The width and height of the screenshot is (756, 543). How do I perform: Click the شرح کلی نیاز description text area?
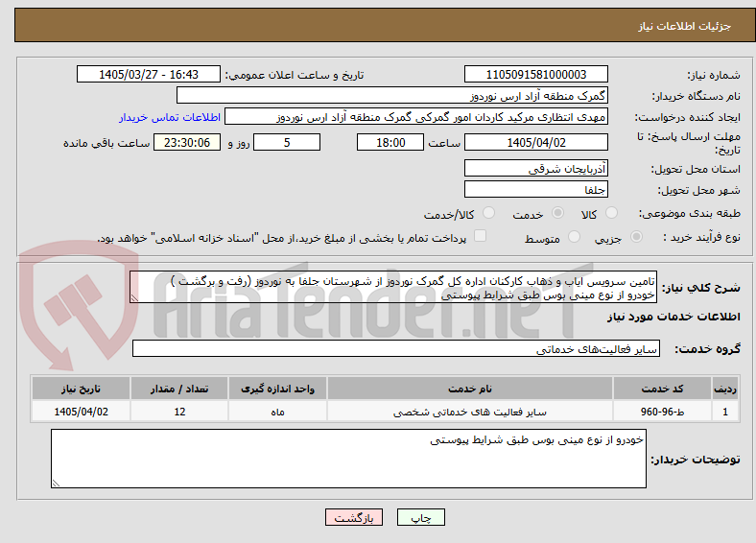coord(393,287)
